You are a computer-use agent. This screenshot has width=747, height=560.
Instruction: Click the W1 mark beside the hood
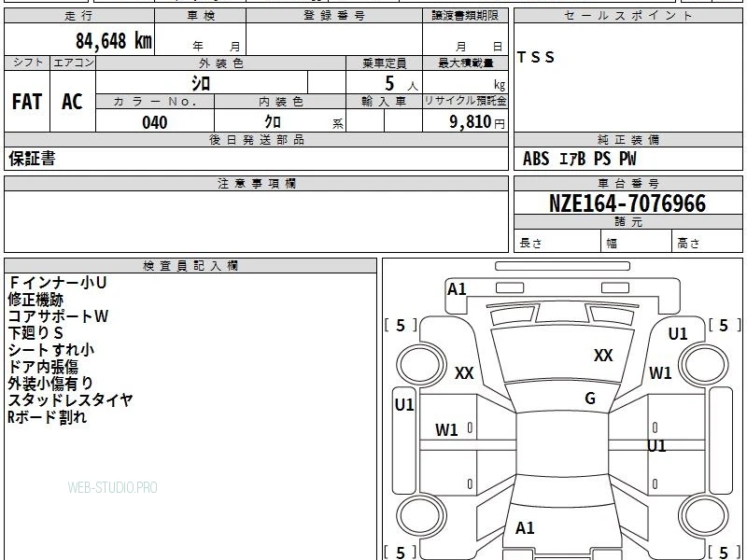point(660,372)
